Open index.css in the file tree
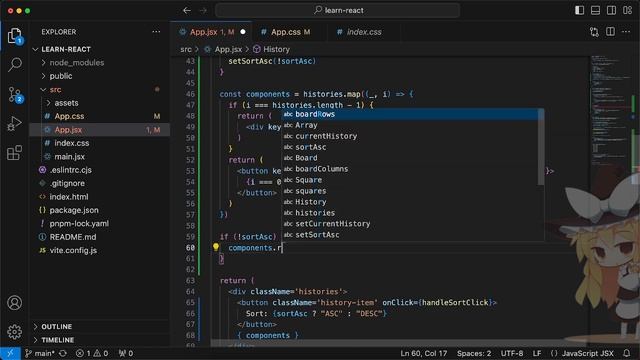The width and height of the screenshot is (640, 360). [71, 143]
